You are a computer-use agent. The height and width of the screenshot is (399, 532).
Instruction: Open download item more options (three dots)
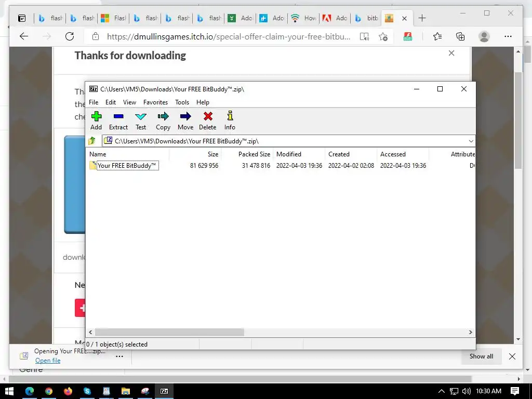[x=119, y=356]
